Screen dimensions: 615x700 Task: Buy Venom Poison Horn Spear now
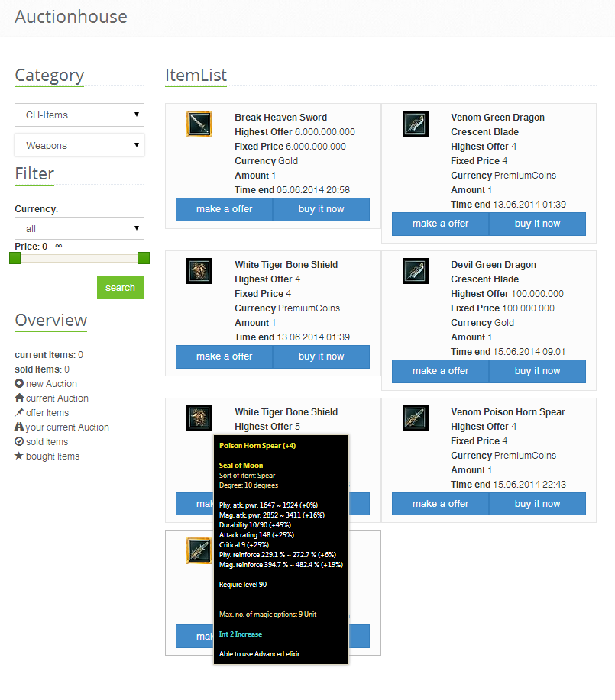pos(538,504)
